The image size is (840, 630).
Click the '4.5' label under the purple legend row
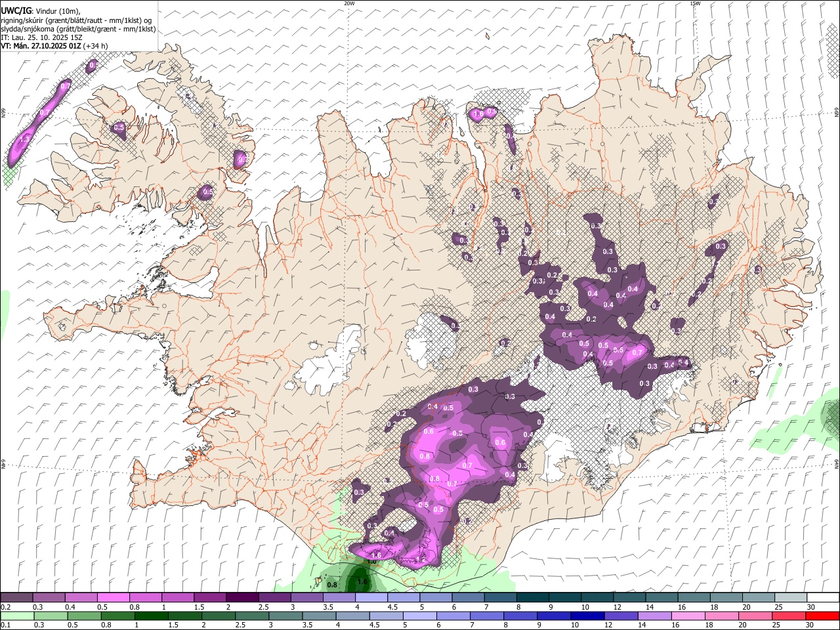[392, 607]
